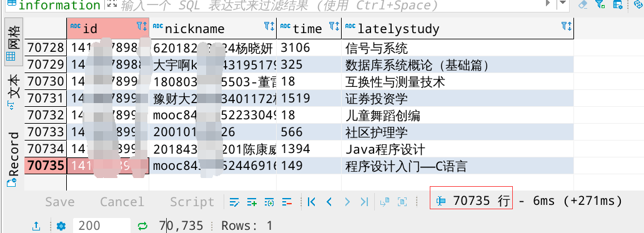Click the query time text 6ms (+271ms)

click(577, 201)
